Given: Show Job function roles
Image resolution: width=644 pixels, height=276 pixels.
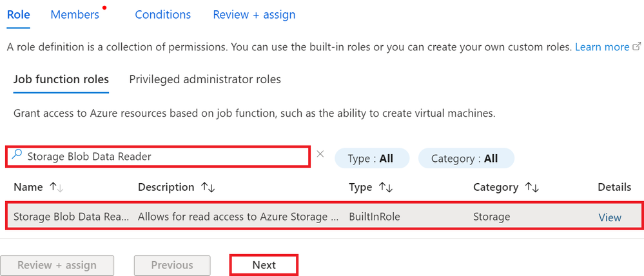Looking at the screenshot, I should (61, 79).
